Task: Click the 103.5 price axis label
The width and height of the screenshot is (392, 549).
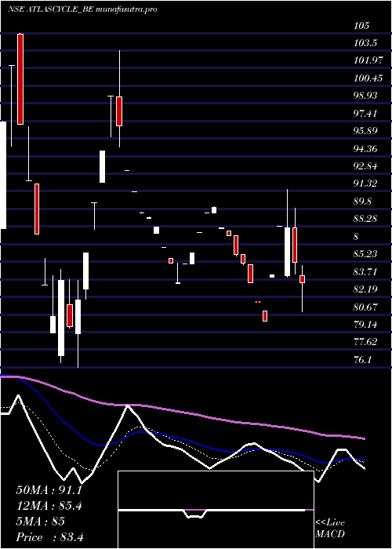Action: pyautogui.click(x=365, y=43)
